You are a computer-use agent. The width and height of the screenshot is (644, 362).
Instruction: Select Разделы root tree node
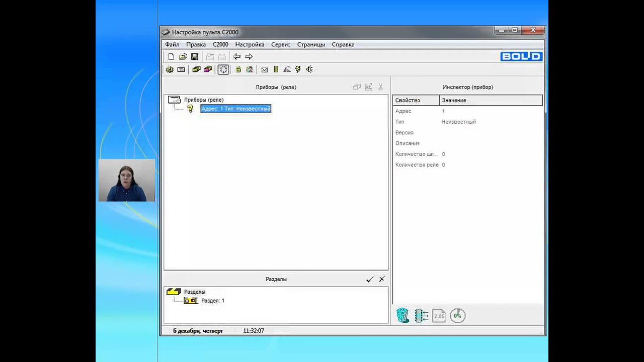pos(194,292)
